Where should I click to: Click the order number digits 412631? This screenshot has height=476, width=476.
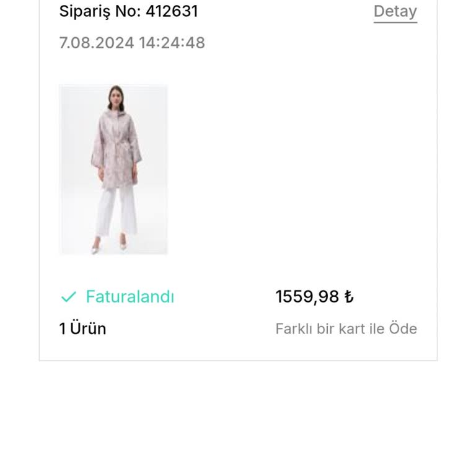tap(172, 11)
